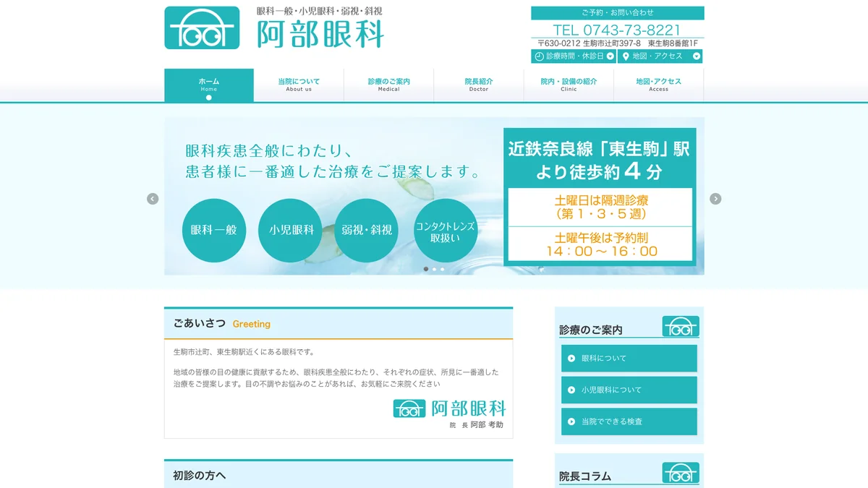The height and width of the screenshot is (488, 868).
Task: Click the tagline 眼科一般・小児眼科・弱視・斜視 above the clinic name
Action: [320, 12]
